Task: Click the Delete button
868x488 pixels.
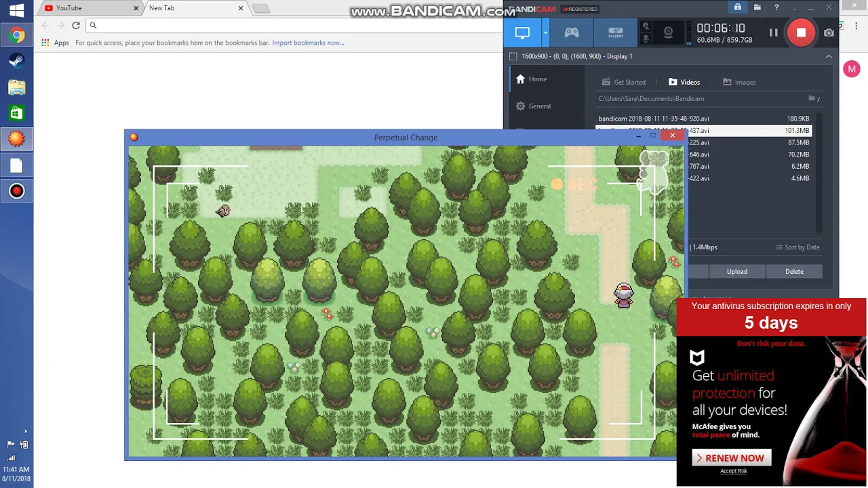Action: click(794, 272)
